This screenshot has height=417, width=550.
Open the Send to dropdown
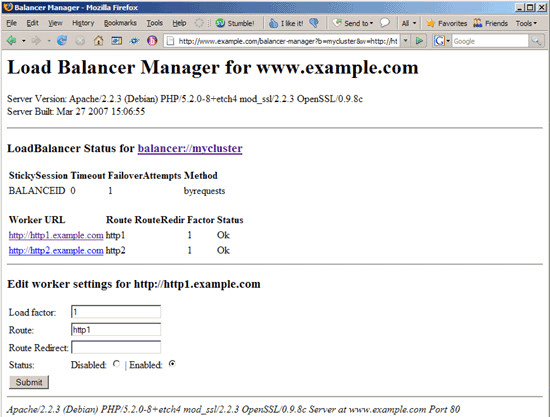(353, 23)
